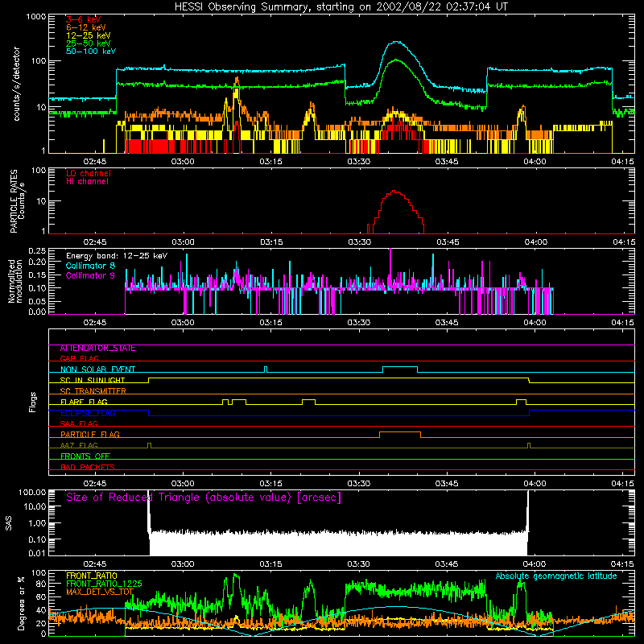Screen dimensions: 644x644
Task: Click 'Size of Reduced Triangle' plot title
Action: pyautogui.click(x=204, y=497)
